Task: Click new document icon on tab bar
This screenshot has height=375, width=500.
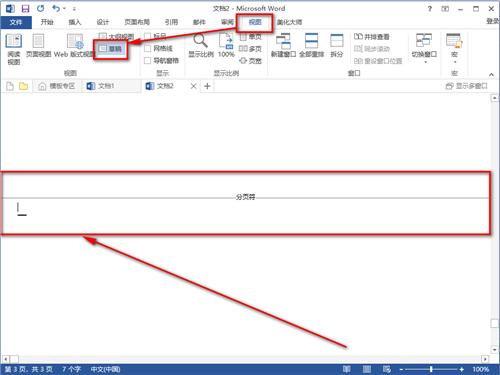Action: 10,86
